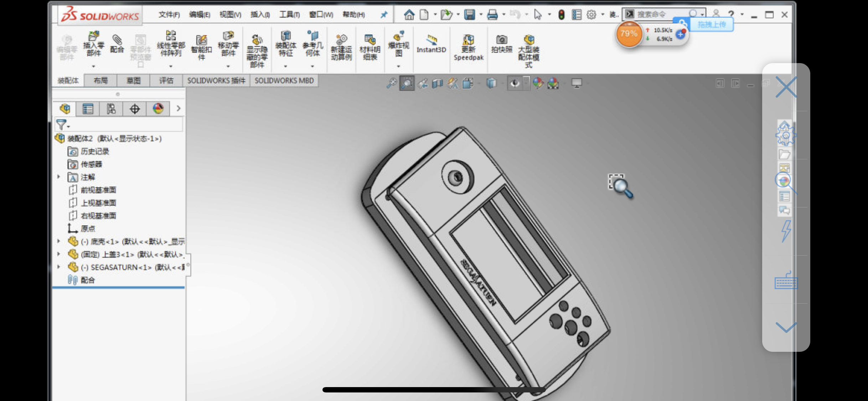Switch to the 草图 tab
This screenshot has height=401, width=868.
click(x=133, y=81)
